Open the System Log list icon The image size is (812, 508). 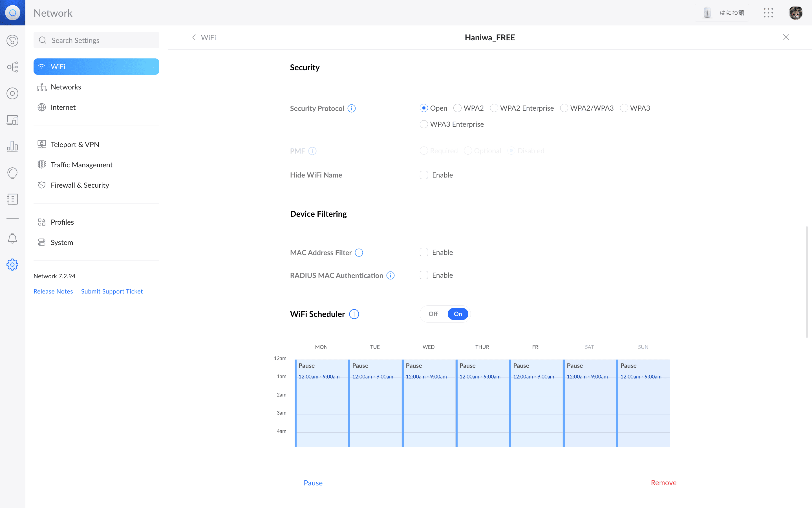(x=12, y=199)
